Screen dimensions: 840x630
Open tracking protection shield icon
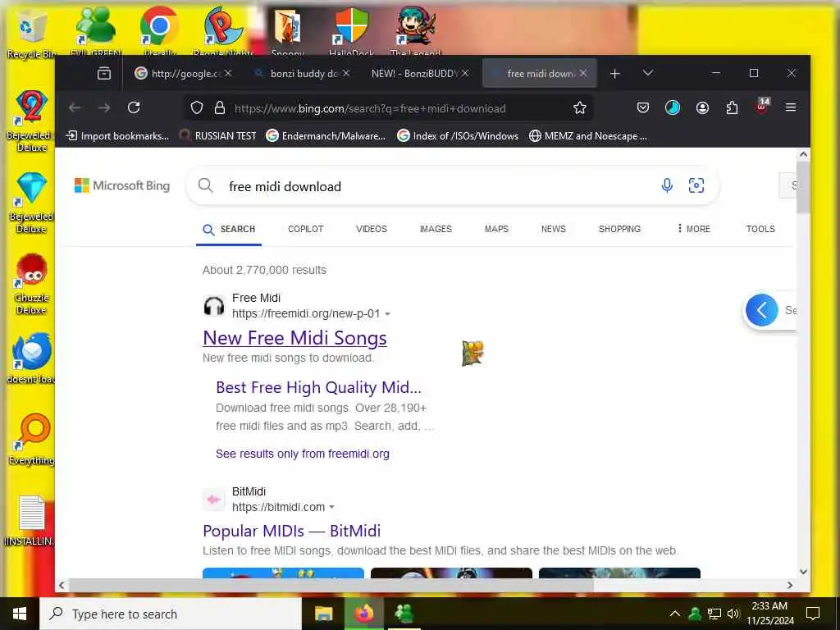(x=197, y=107)
